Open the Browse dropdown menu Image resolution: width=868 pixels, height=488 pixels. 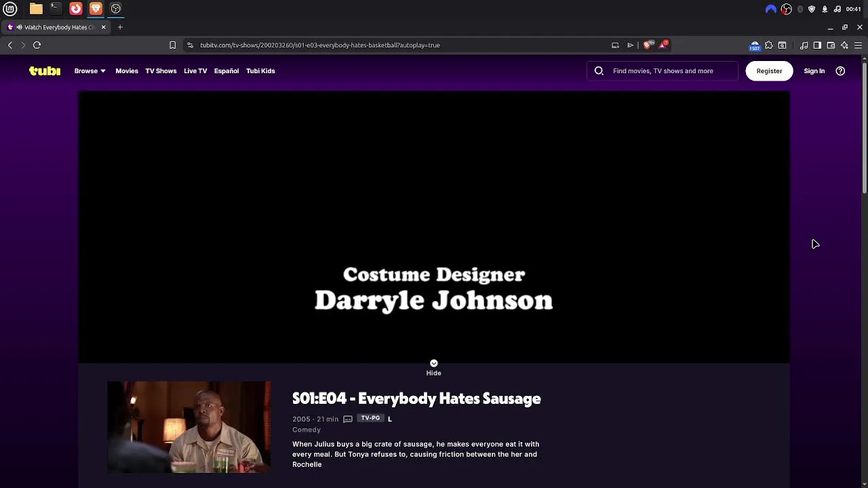90,70
